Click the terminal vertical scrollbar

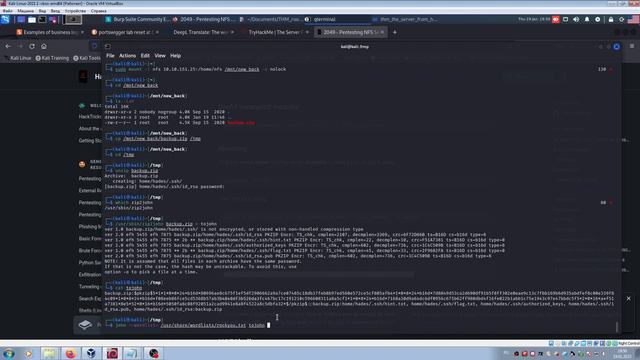click(617, 326)
